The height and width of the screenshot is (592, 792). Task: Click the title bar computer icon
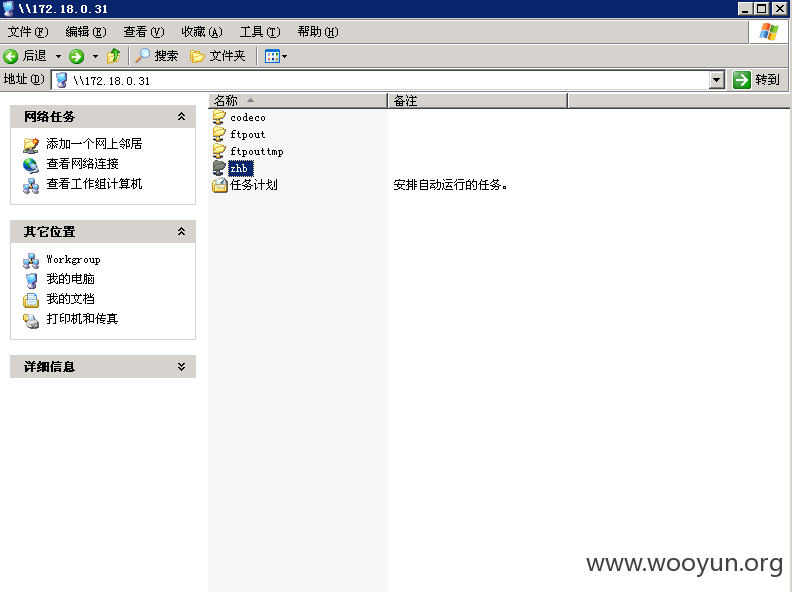point(9,9)
